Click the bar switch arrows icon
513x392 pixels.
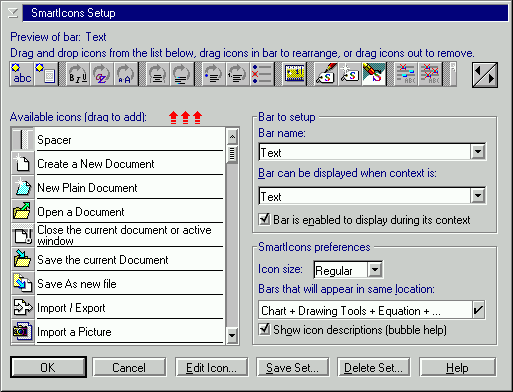pos(485,75)
